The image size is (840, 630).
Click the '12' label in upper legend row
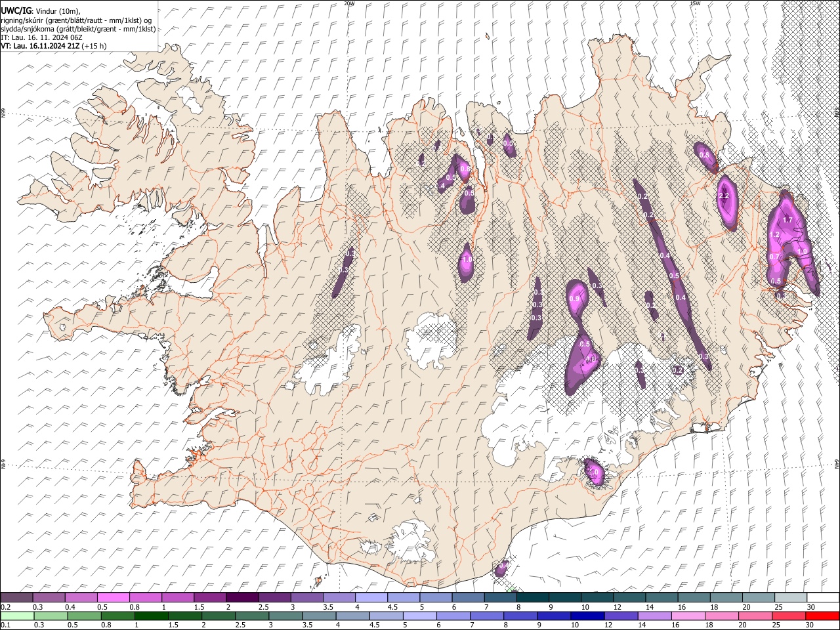coord(618,606)
